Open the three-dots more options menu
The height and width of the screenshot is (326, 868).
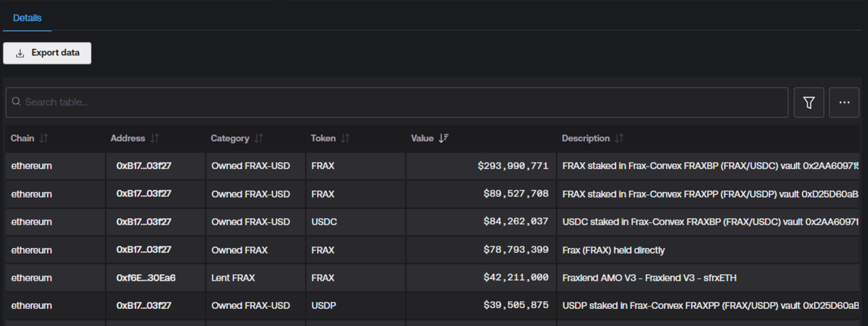(844, 103)
